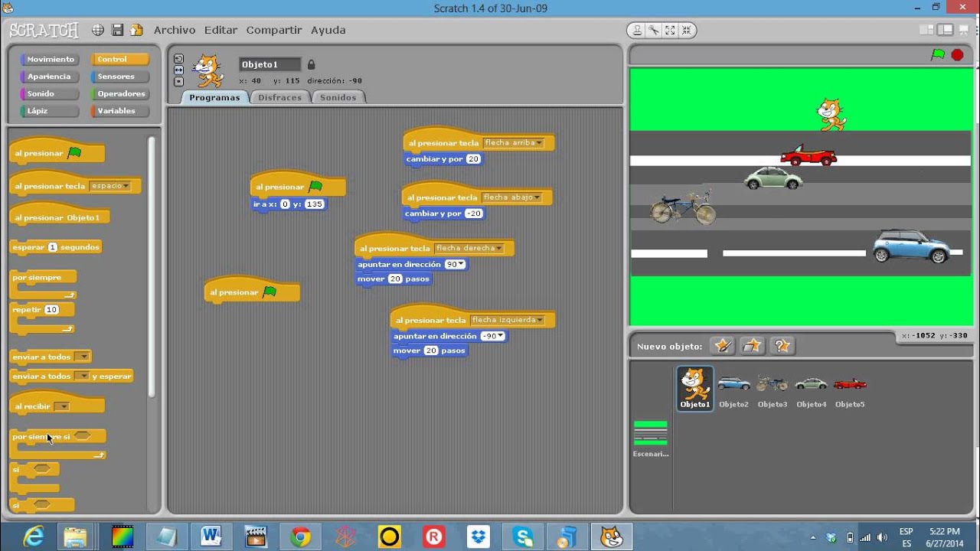Open Google Chrome from taskbar

pyautogui.click(x=300, y=537)
